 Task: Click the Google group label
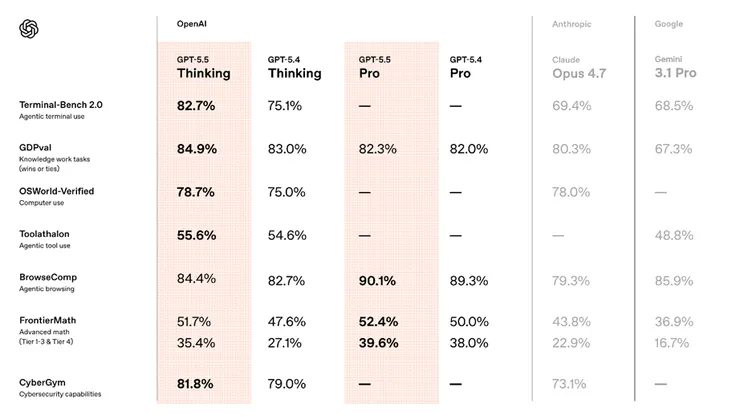[x=668, y=22]
